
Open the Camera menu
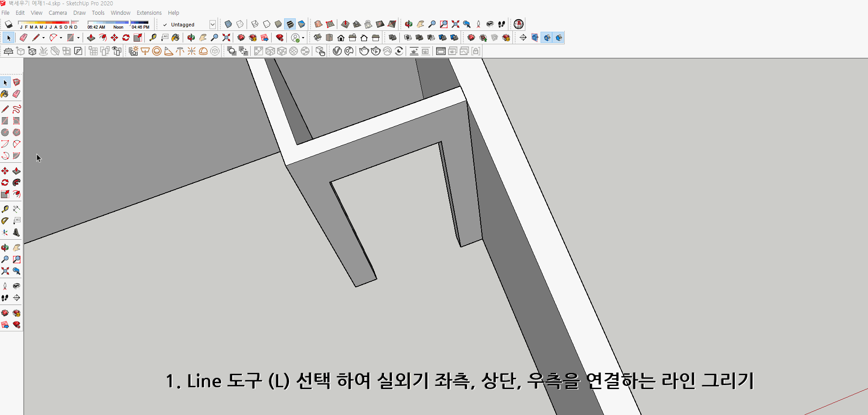point(58,13)
